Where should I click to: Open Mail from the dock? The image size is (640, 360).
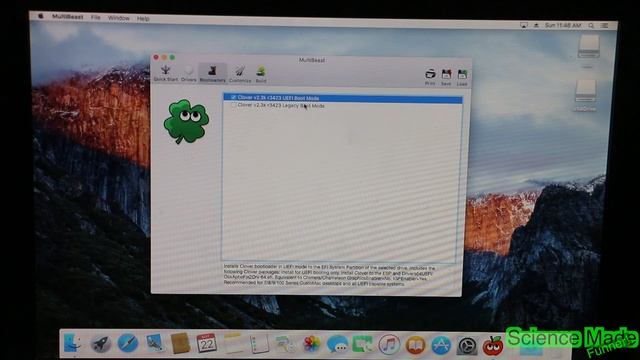(154, 343)
